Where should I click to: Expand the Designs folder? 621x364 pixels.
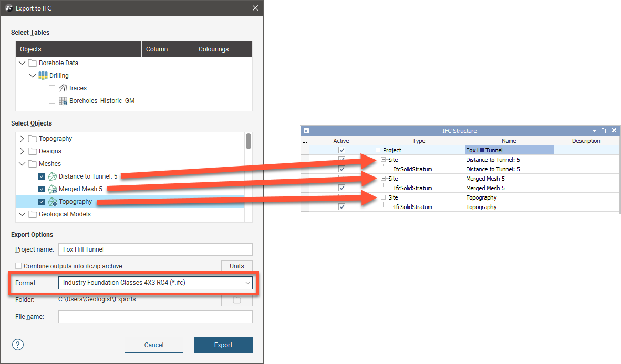(x=22, y=151)
